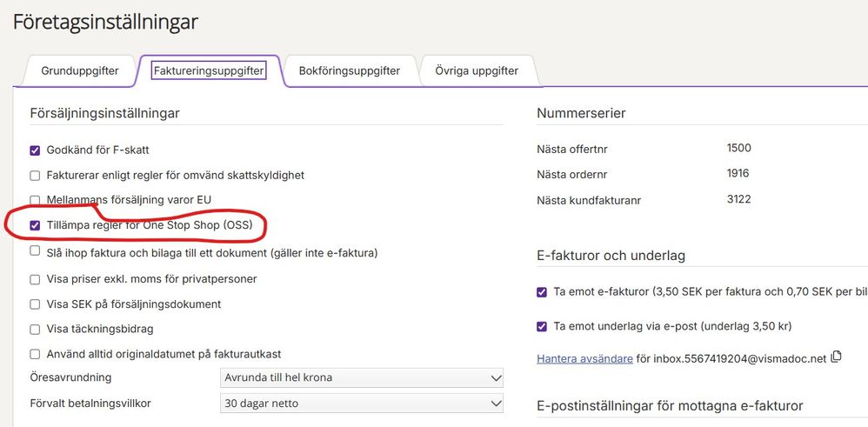Check Visa SEK på försäljningsdokument
The image size is (868, 427).
pyautogui.click(x=35, y=304)
